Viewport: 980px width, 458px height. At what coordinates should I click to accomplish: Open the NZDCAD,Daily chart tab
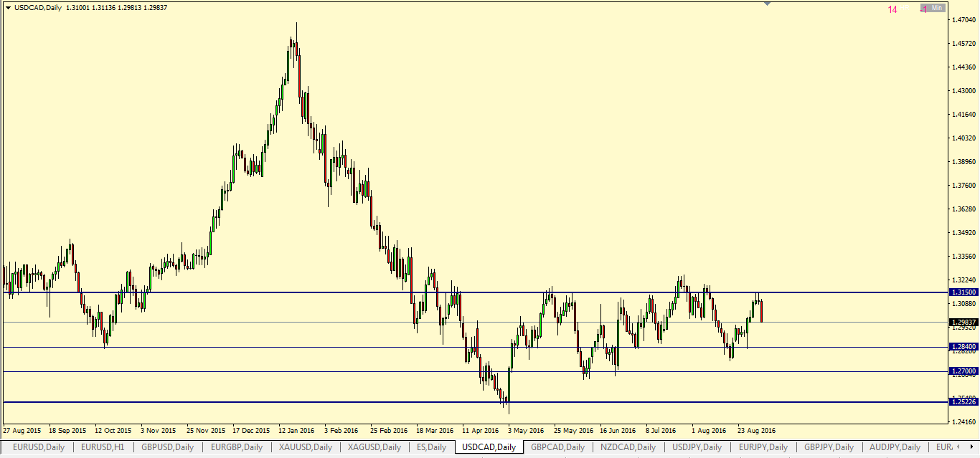coord(628,447)
